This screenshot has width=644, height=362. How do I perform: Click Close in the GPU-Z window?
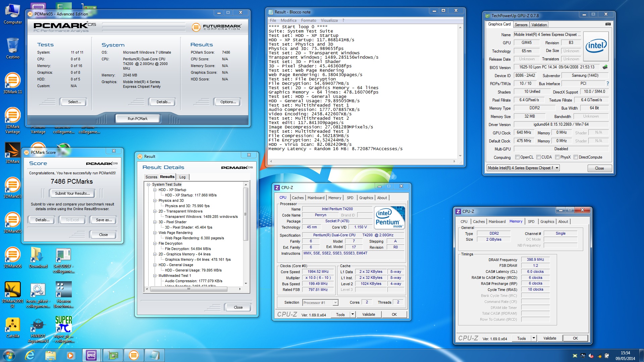(599, 168)
